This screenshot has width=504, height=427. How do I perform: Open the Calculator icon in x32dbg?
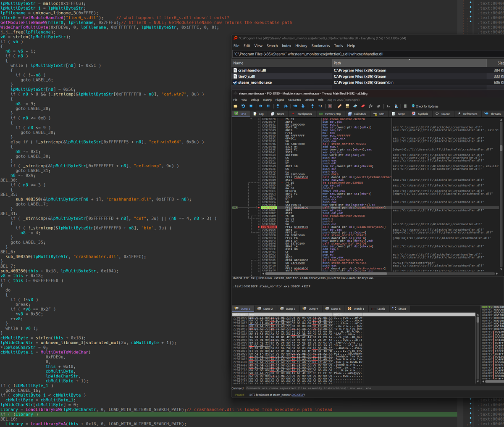click(405, 106)
